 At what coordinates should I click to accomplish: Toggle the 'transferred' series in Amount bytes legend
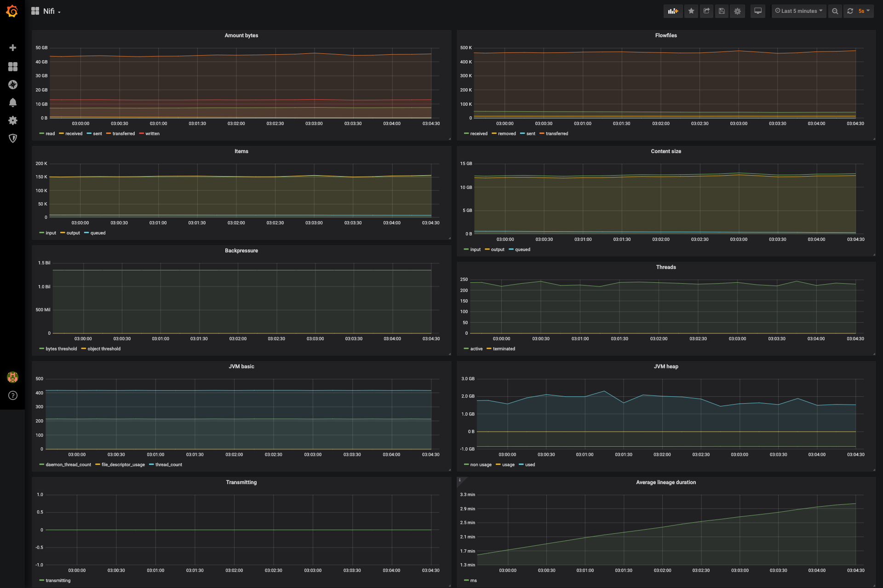tap(123, 134)
